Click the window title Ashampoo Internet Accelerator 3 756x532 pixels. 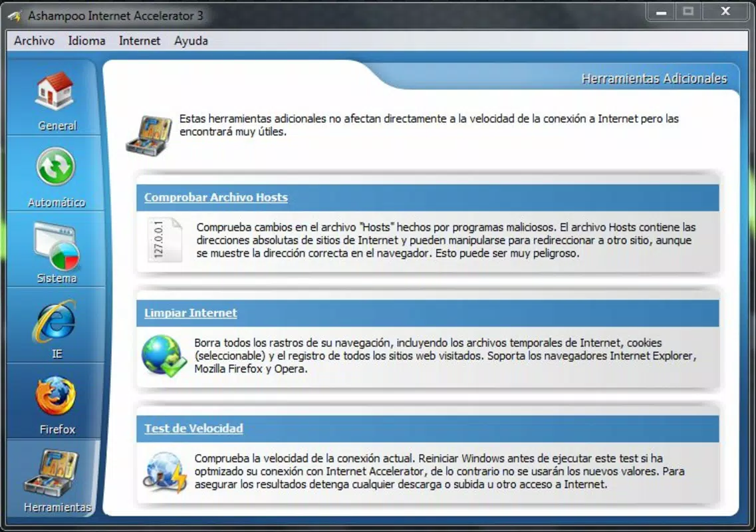point(115,16)
